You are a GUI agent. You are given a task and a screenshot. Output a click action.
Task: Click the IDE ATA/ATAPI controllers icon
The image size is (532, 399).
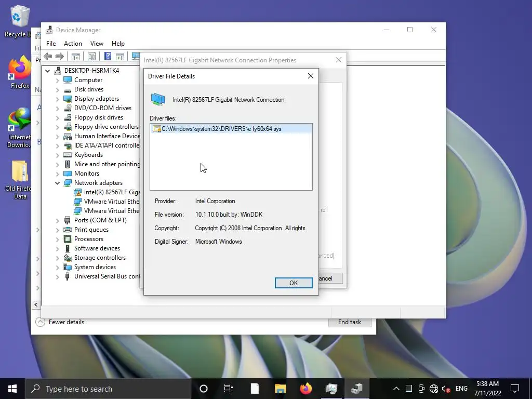pos(68,145)
